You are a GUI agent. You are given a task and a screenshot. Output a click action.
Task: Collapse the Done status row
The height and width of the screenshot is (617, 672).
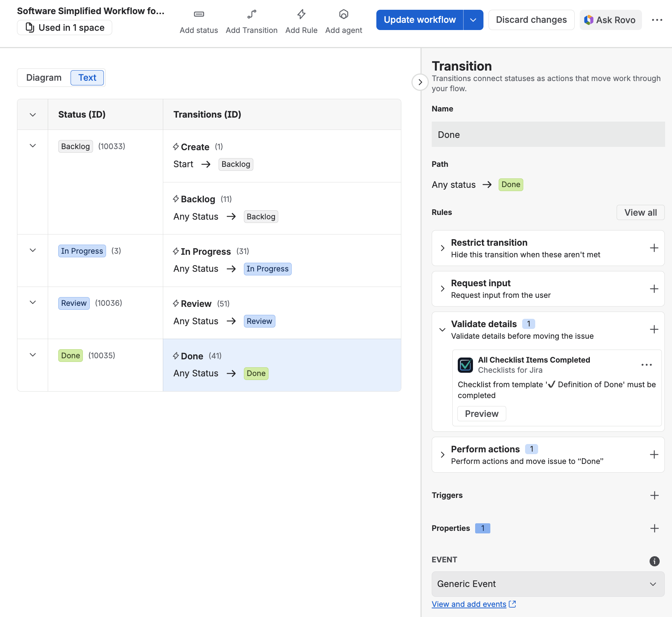(33, 355)
